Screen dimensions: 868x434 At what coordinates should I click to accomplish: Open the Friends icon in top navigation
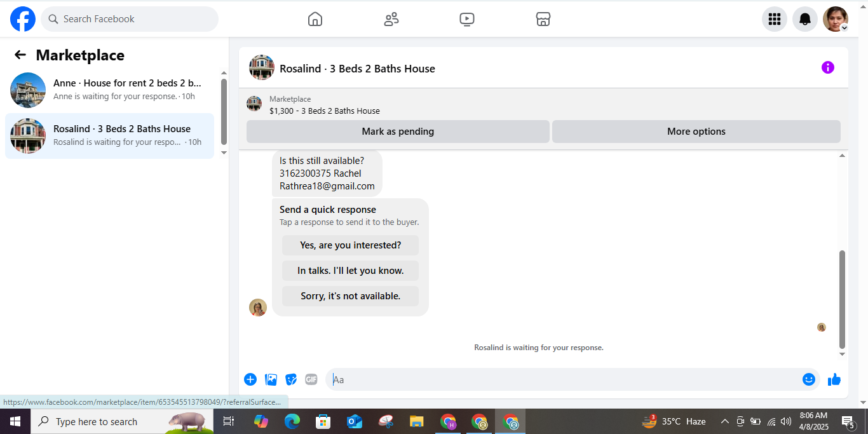coord(391,19)
